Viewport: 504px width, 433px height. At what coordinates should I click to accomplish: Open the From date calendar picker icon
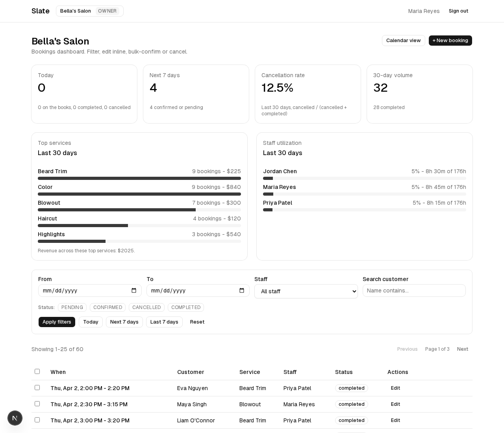point(134,291)
